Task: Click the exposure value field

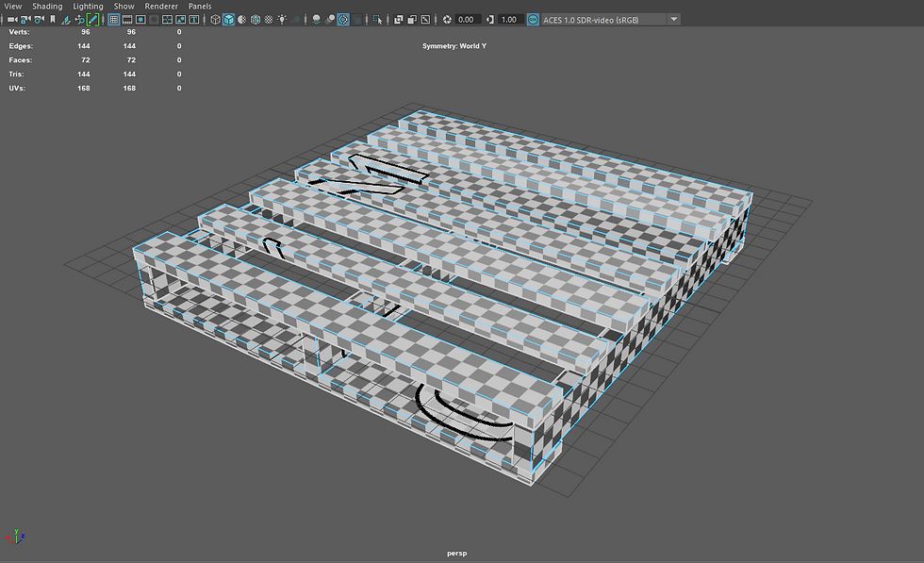Action: coord(468,19)
